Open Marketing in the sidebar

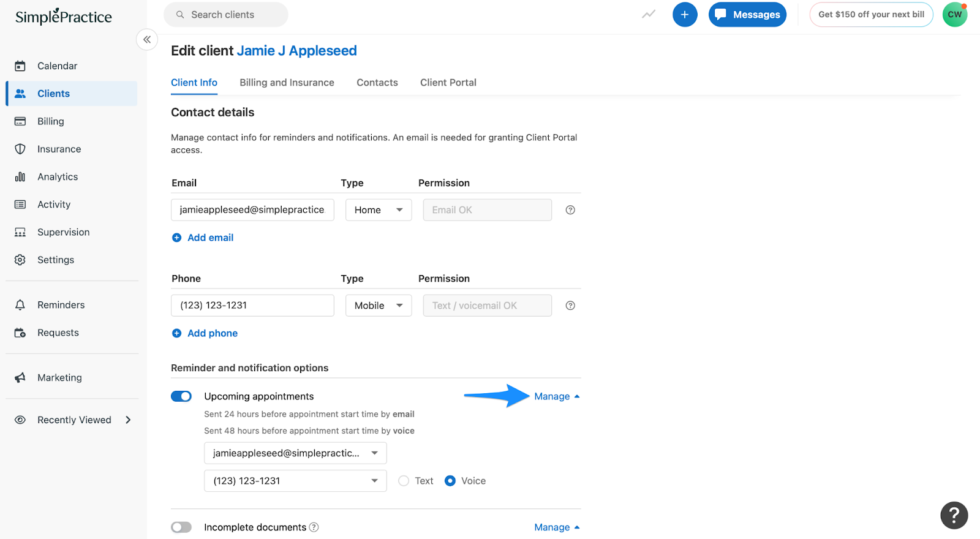coord(72,378)
